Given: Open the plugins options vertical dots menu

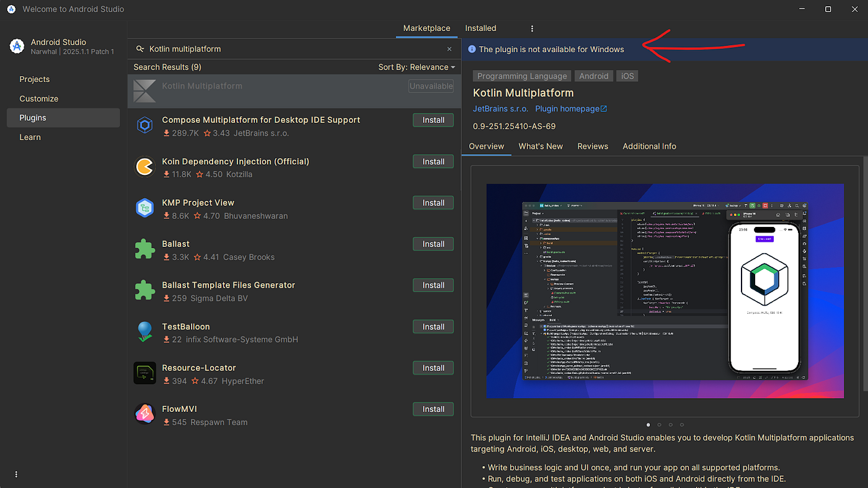Looking at the screenshot, I should click(532, 29).
